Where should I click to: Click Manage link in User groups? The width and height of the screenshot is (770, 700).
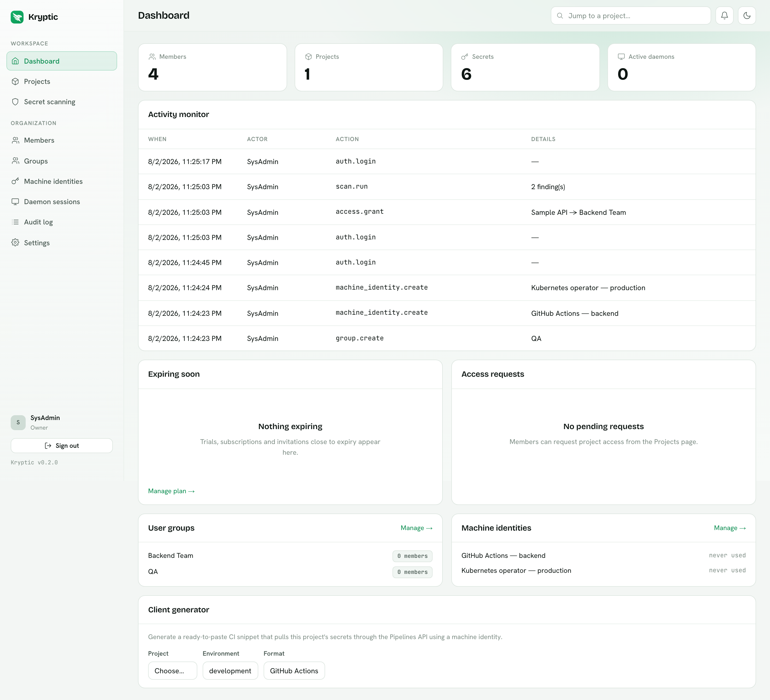[x=416, y=528]
